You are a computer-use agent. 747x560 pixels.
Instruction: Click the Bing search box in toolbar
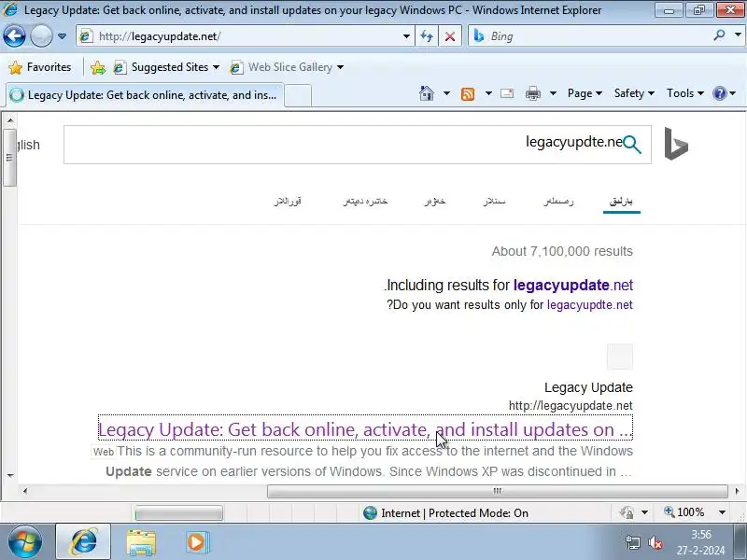tap(588, 36)
